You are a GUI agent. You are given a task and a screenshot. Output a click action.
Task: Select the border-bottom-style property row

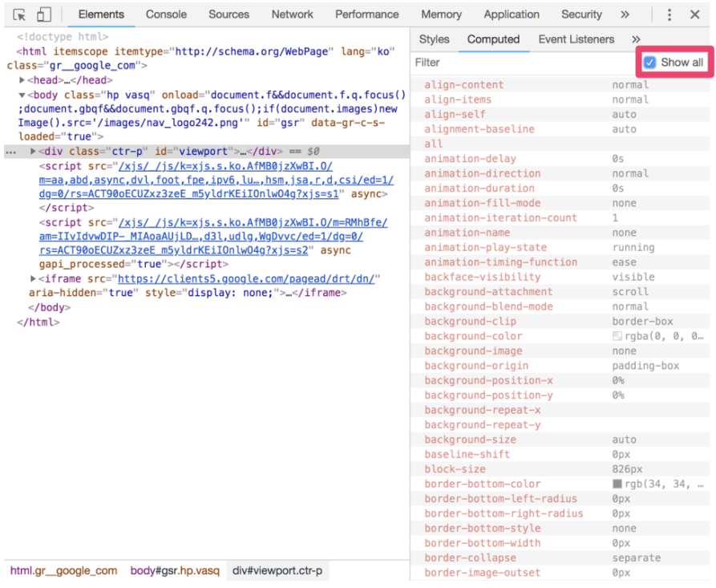click(560, 528)
